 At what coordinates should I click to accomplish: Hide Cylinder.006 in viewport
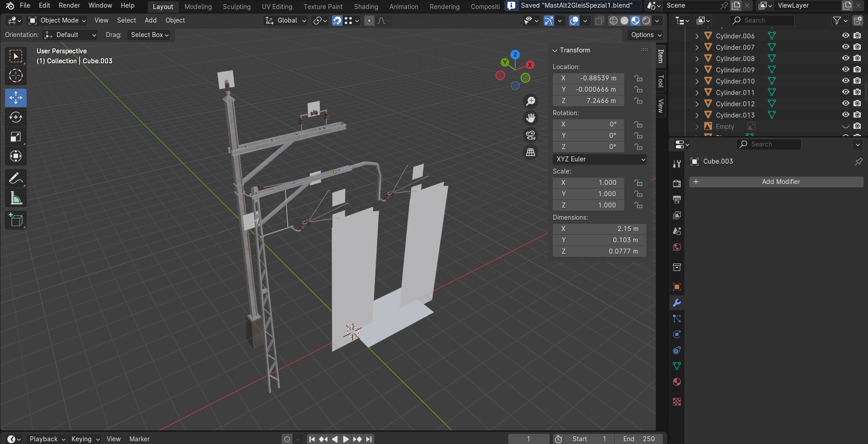[845, 36]
